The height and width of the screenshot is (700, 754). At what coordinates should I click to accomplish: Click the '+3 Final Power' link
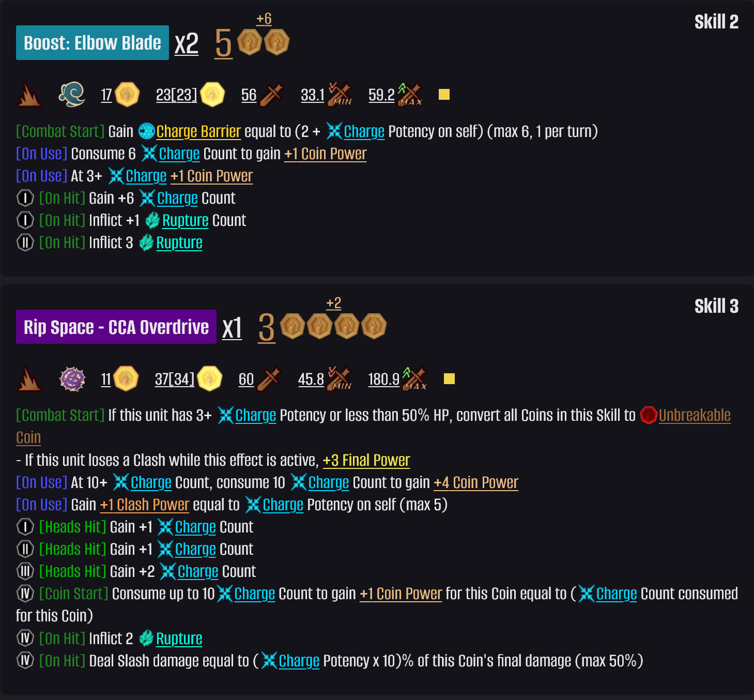366,460
